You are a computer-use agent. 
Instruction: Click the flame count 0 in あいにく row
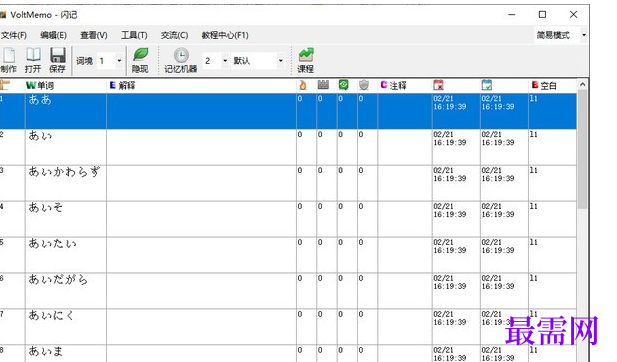point(300,314)
